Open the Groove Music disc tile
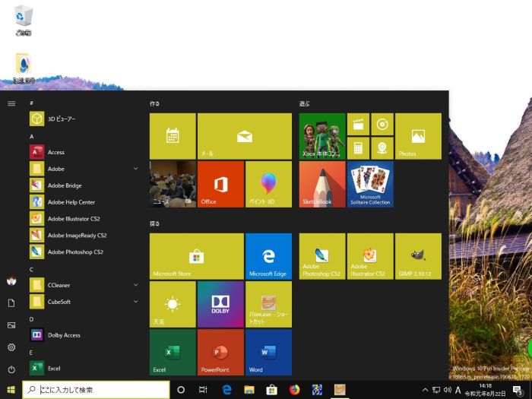This screenshot has width=532, height=399. [x=382, y=124]
